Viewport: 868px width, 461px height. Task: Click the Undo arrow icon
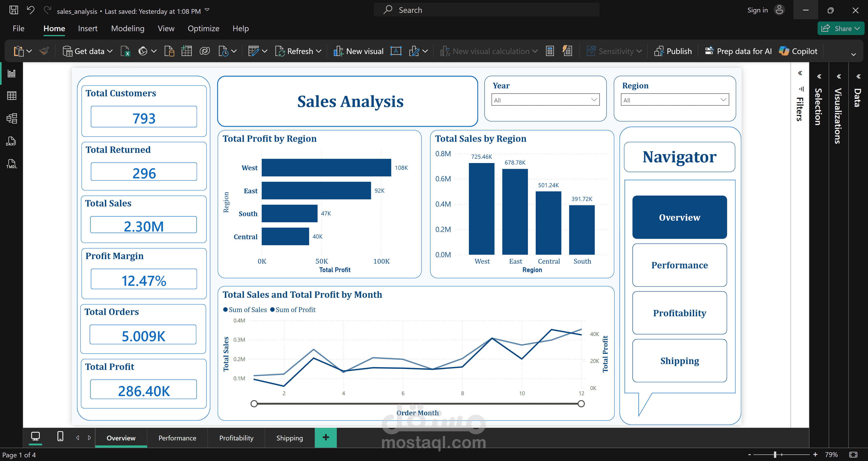point(31,10)
